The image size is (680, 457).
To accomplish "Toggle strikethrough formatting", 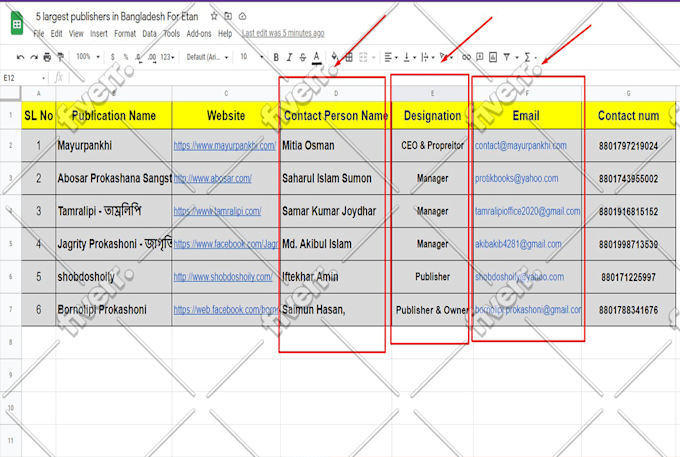I will point(303,57).
